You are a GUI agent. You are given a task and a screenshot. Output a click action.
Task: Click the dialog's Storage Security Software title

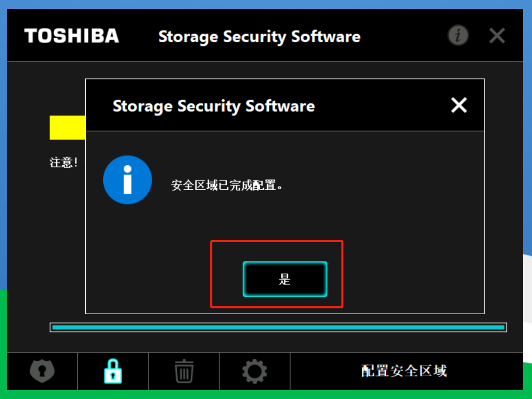tap(214, 106)
